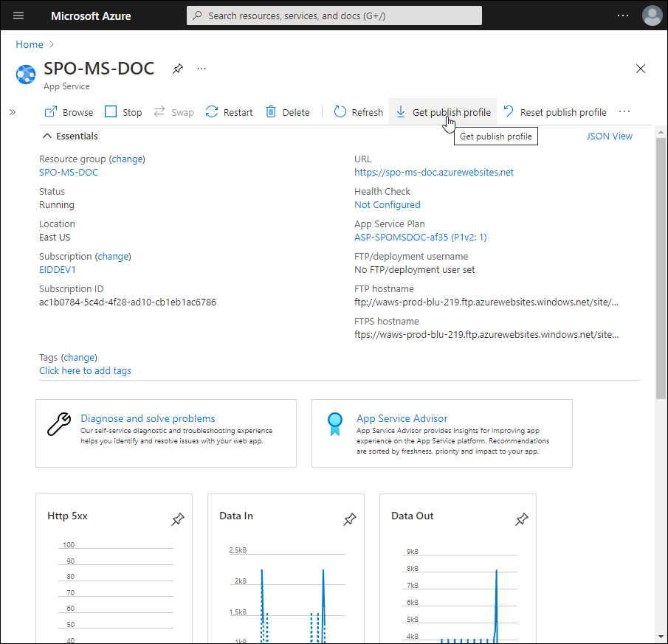
Task: Click the Home breadcrumb
Action: click(x=30, y=44)
